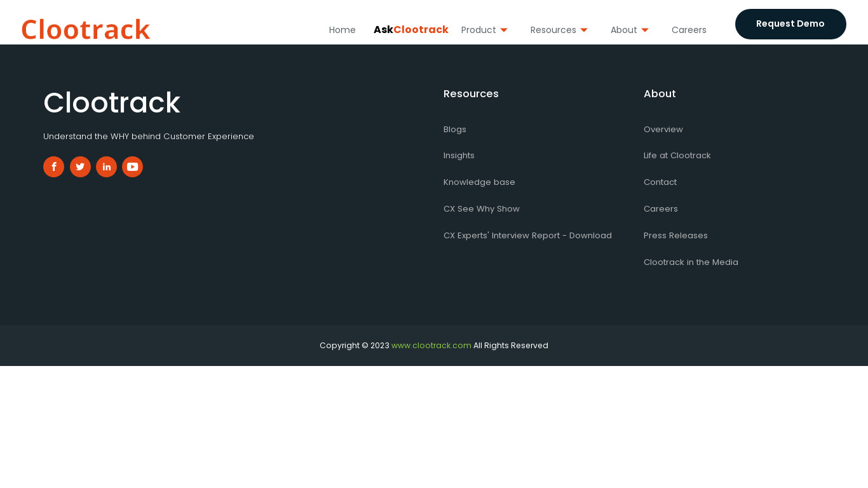Open the Insights footer link
Screen dimensions: 868x488
click(459, 156)
